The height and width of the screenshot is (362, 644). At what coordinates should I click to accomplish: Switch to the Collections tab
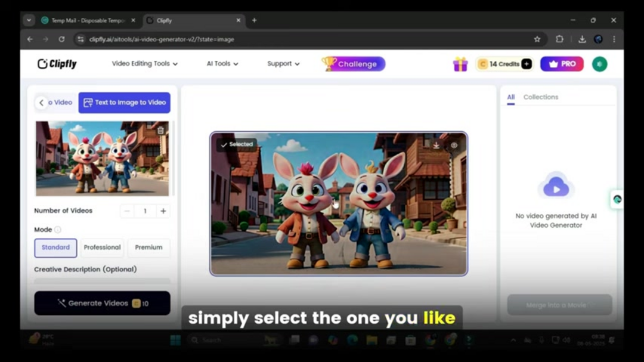click(x=541, y=97)
